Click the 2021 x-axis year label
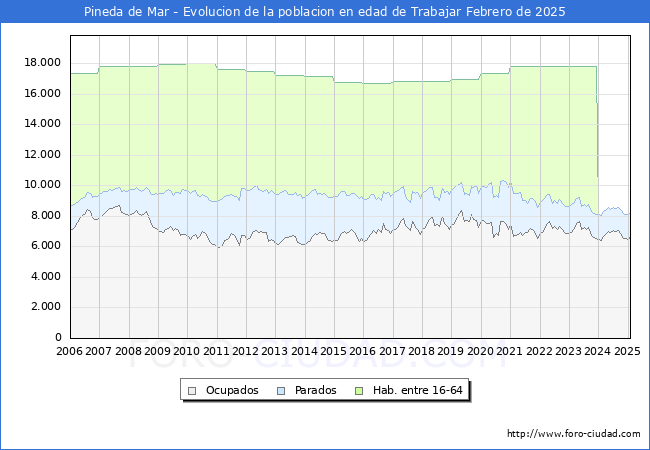This screenshot has width=650, height=450. pos(509,351)
